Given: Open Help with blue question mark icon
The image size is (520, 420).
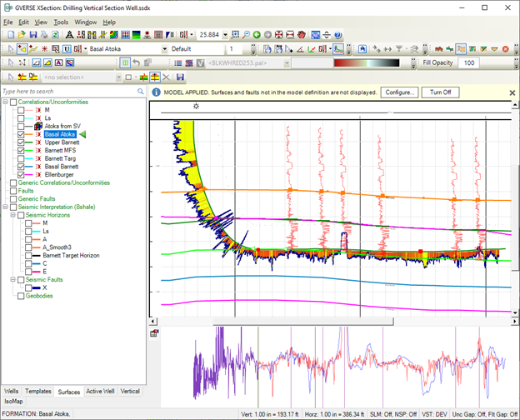Looking at the screenshot, I should pos(337,34).
